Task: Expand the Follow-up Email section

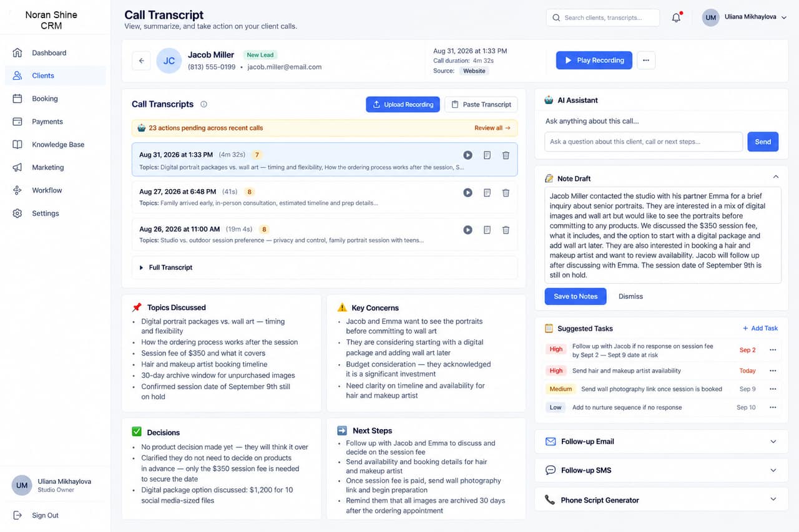Action: pos(662,442)
